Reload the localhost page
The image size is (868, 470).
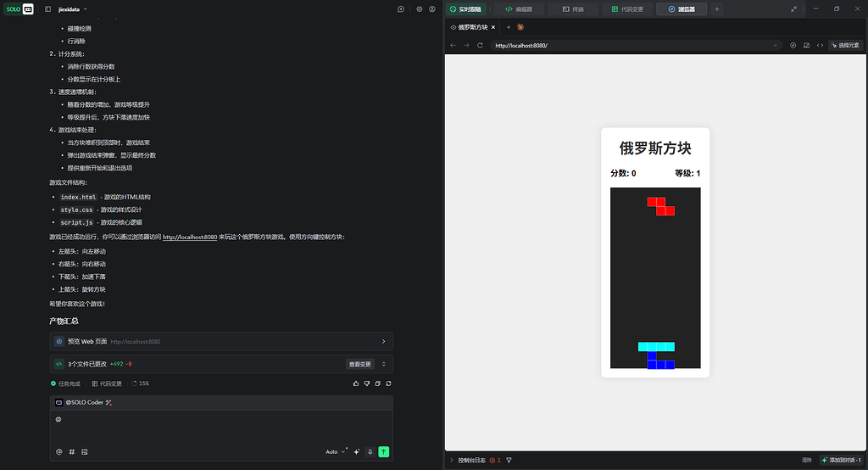tap(480, 46)
